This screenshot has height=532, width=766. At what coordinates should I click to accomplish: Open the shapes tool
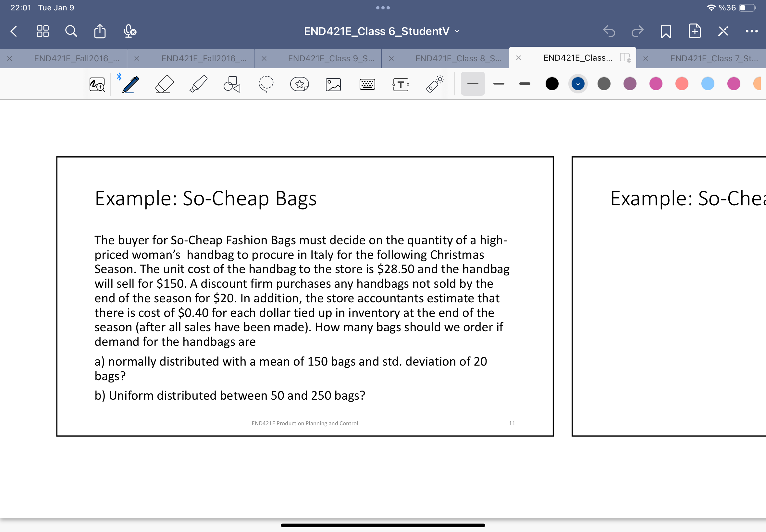[232, 84]
